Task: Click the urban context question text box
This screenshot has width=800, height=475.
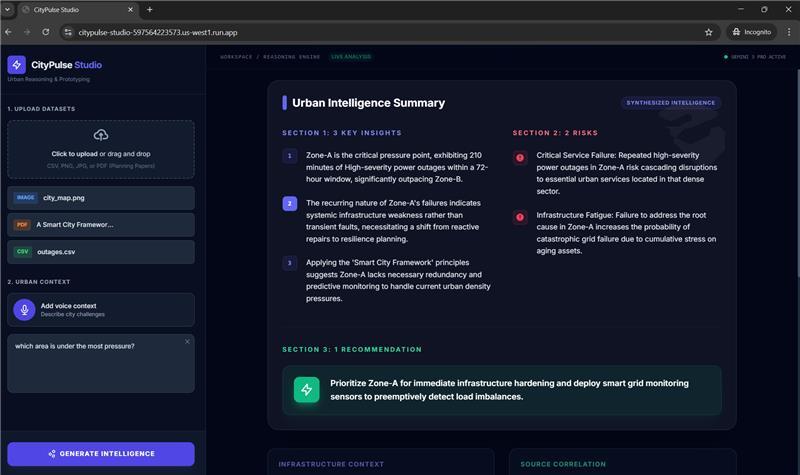Action: [x=101, y=363]
